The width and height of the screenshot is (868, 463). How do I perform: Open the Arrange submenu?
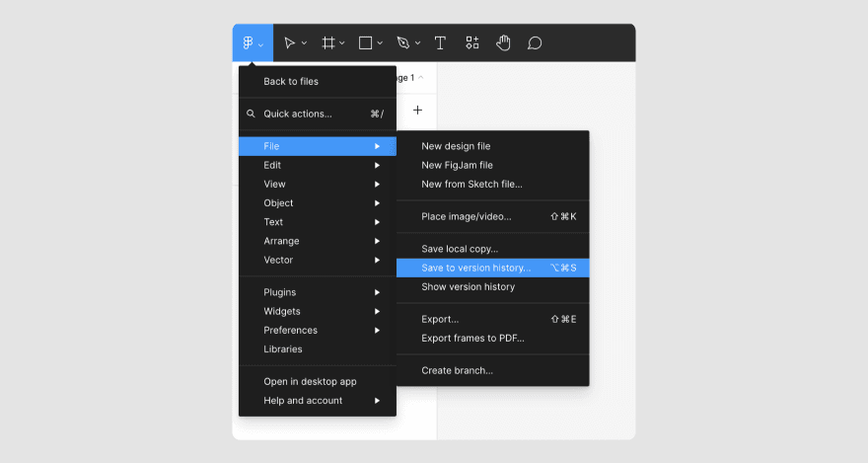[x=318, y=241]
